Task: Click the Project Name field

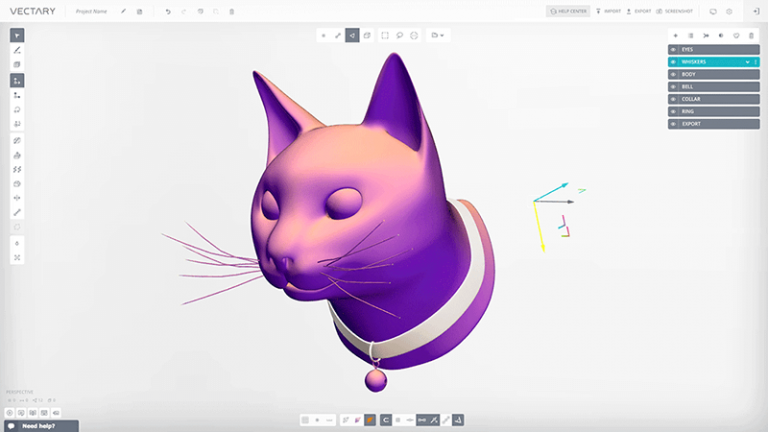Action: (x=91, y=12)
